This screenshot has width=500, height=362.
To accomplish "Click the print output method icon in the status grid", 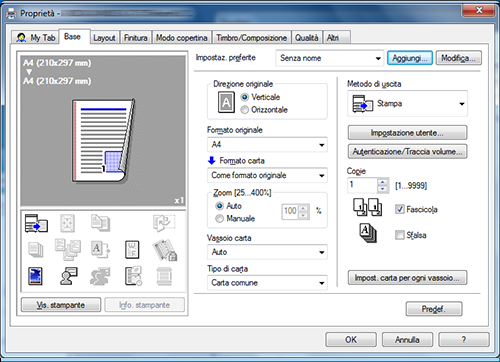I will coord(36,223).
